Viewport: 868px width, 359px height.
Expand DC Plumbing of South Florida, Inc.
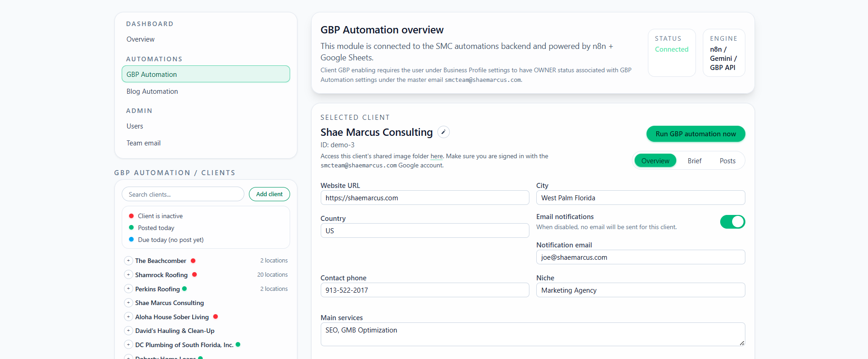pos(129,345)
